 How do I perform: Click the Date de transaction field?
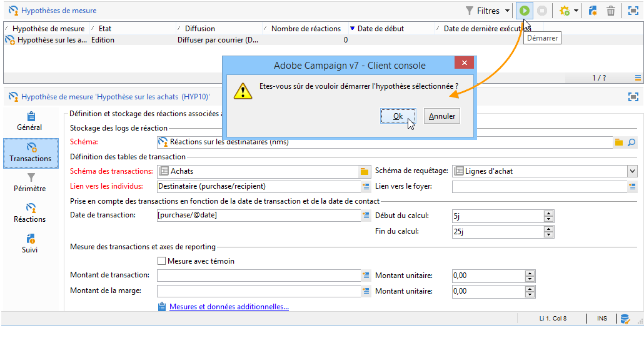(259, 216)
